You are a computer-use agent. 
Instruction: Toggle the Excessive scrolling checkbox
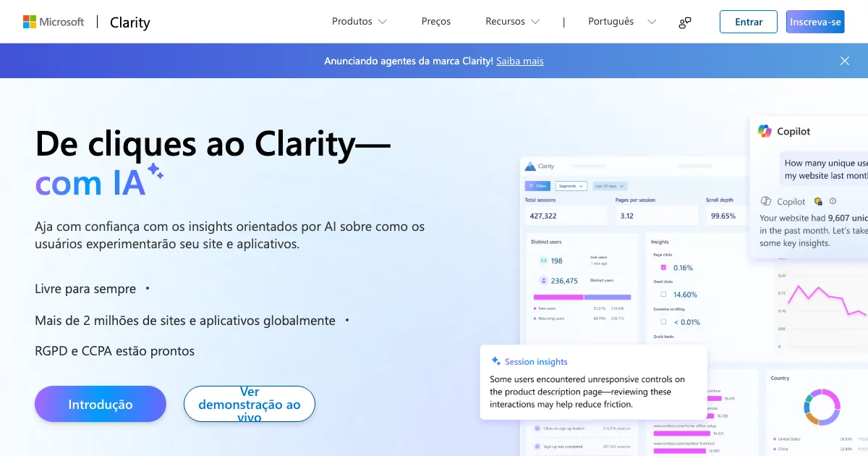click(663, 321)
